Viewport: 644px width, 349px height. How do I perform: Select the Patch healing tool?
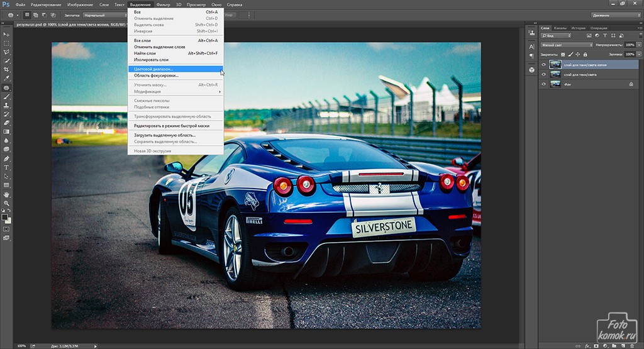click(6, 88)
